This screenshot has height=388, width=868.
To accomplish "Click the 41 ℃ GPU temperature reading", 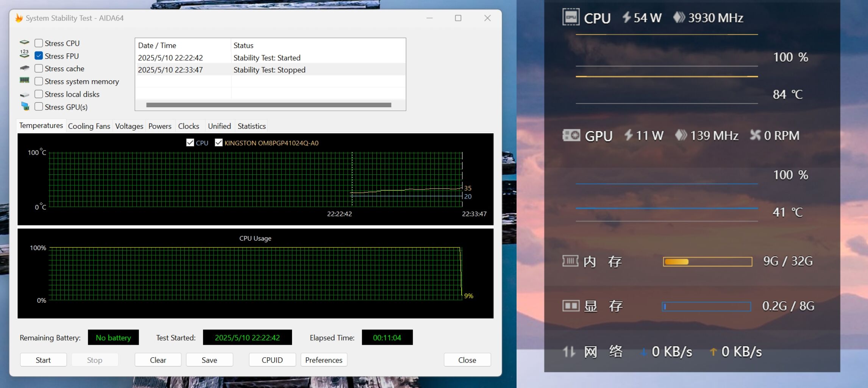I will [787, 212].
